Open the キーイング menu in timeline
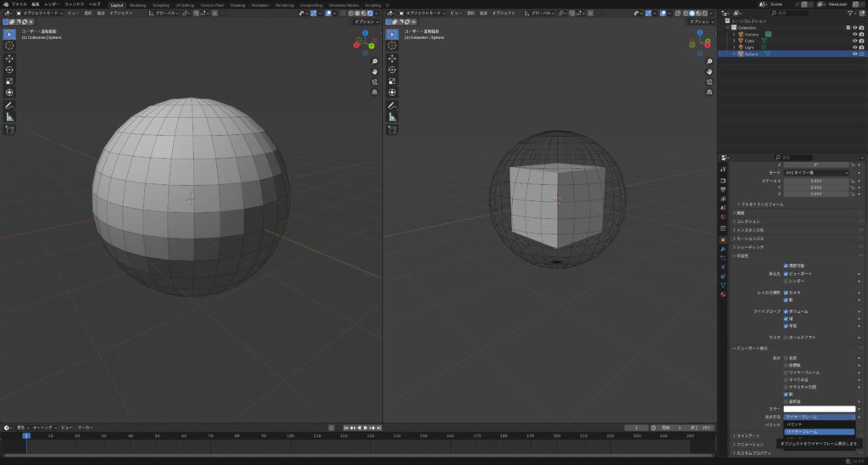Viewport: 868px width, 465px height. point(44,428)
